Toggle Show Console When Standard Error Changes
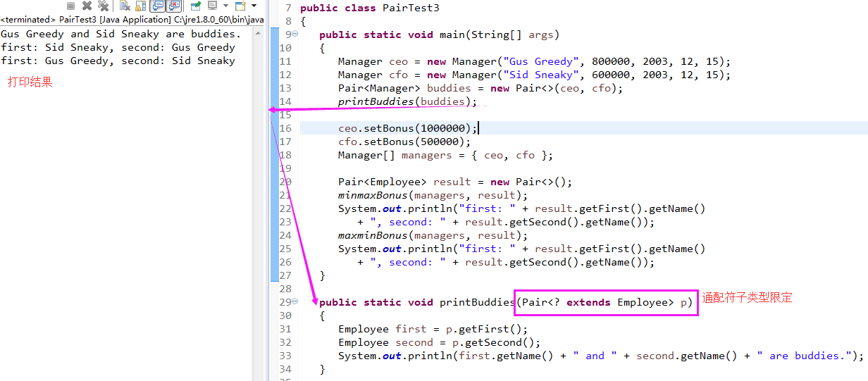This screenshot has width=868, height=381. pyautogui.click(x=173, y=6)
